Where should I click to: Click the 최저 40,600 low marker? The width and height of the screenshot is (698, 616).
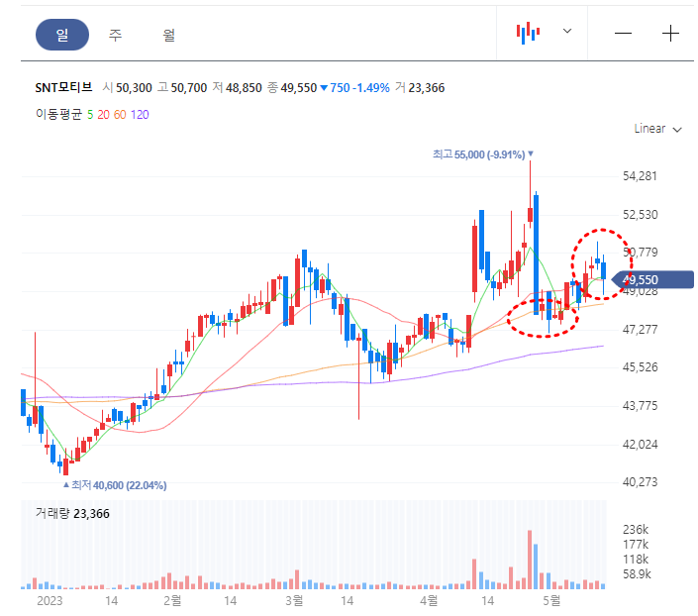click(x=115, y=485)
